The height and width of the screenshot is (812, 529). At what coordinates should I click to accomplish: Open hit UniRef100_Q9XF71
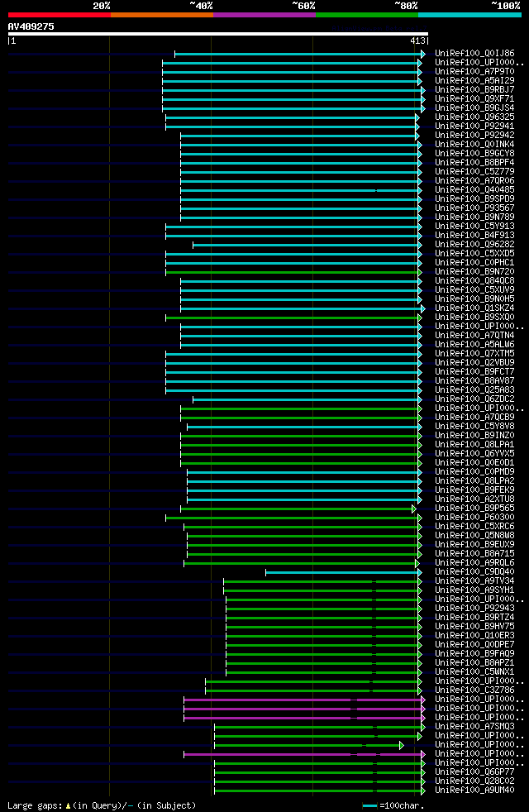click(x=474, y=99)
